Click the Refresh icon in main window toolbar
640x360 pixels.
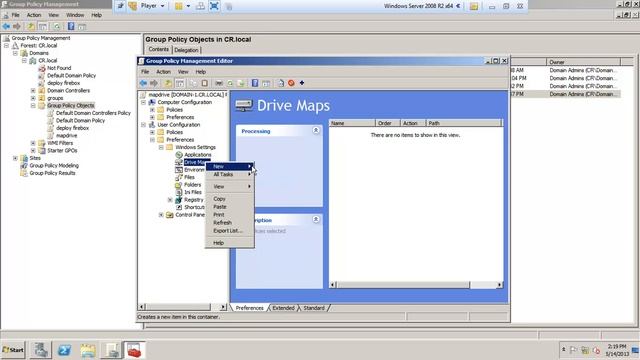[x=57, y=27]
